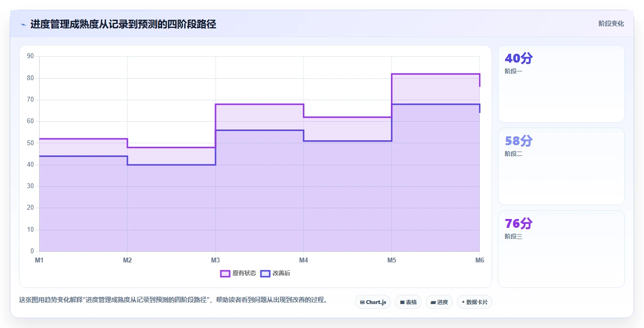Click the M1 x-axis label

click(x=39, y=260)
